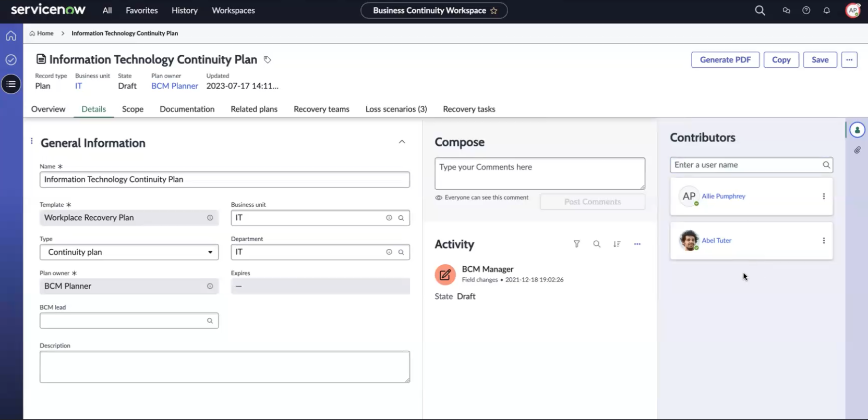Click the comment compose text area
Screen dimensions: 868x420
(539, 174)
